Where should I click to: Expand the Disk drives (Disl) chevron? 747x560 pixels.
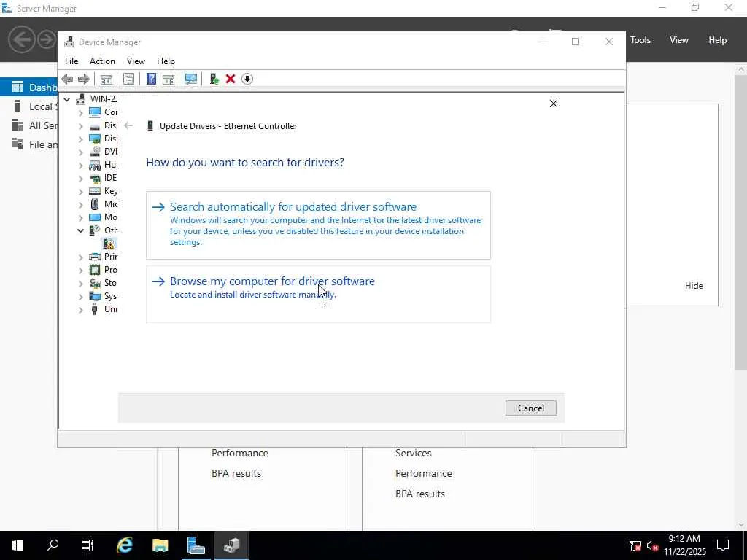pyautogui.click(x=80, y=125)
